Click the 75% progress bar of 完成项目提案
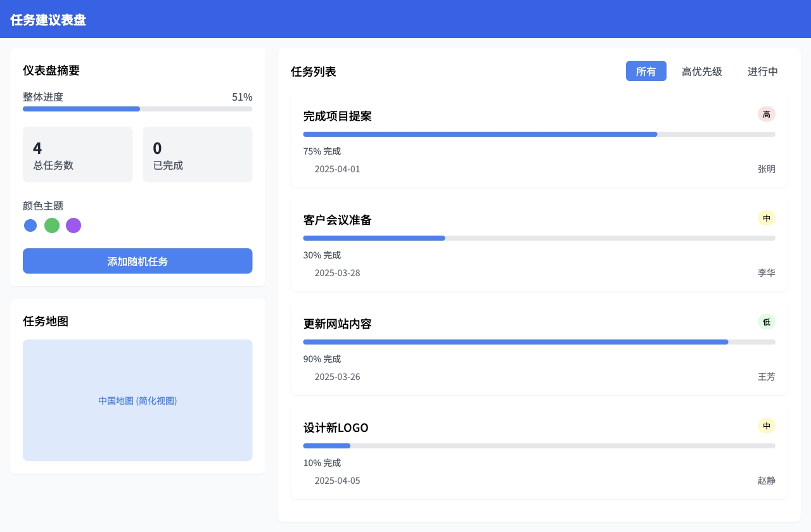This screenshot has height=532, width=811. (539, 134)
